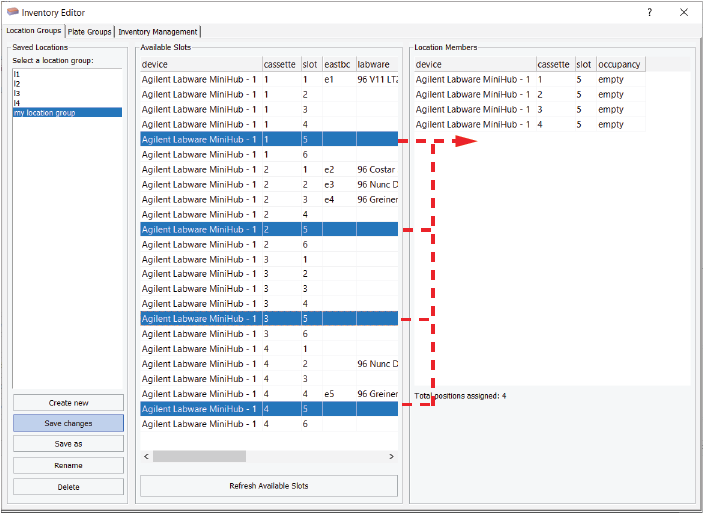Select row with barcode e2 96 Costar

(x=269, y=170)
